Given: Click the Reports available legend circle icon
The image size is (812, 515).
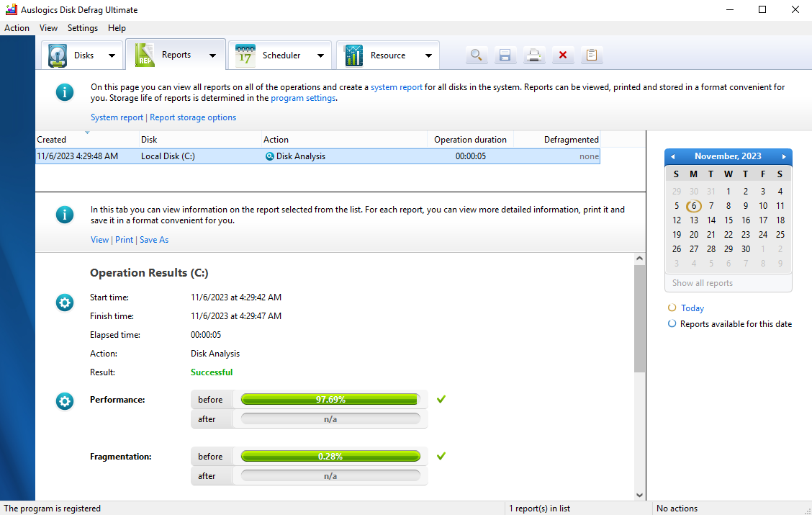Looking at the screenshot, I should click(672, 324).
